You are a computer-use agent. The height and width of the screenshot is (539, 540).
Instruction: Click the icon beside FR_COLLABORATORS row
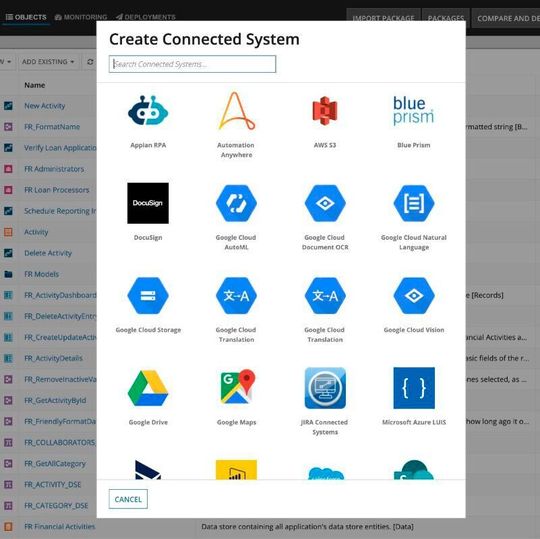[x=8, y=442]
